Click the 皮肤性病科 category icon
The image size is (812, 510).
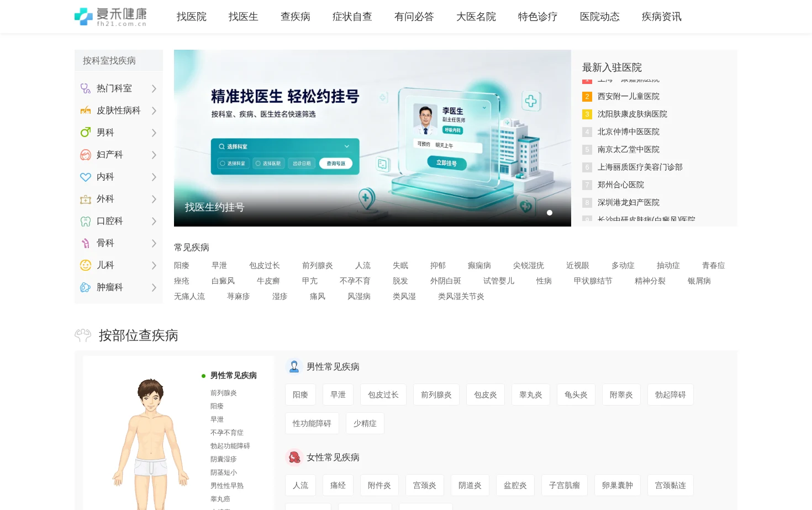tap(86, 111)
